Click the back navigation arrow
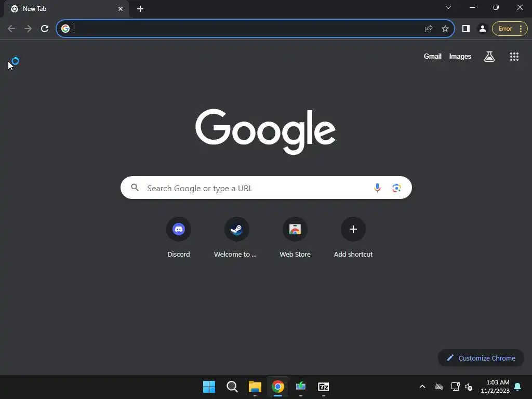The image size is (532, 399). point(11,29)
